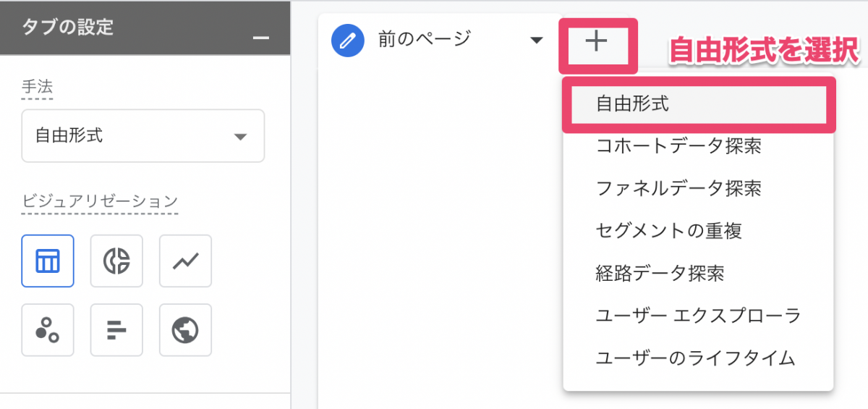Select the line chart visualization
Screen dimensions: 868x409
185,261
